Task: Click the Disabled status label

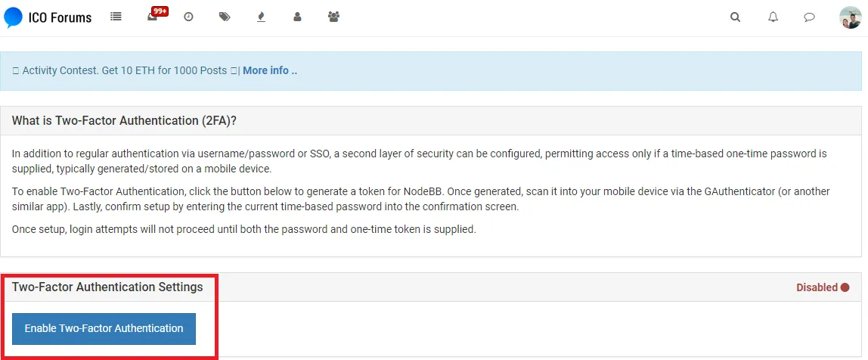Action: pyautogui.click(x=817, y=287)
